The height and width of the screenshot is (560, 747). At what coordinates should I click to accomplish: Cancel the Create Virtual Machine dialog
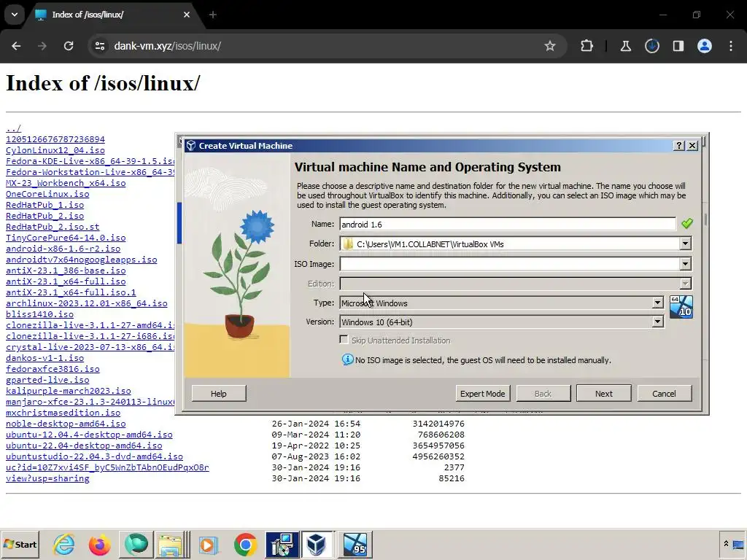tap(664, 393)
